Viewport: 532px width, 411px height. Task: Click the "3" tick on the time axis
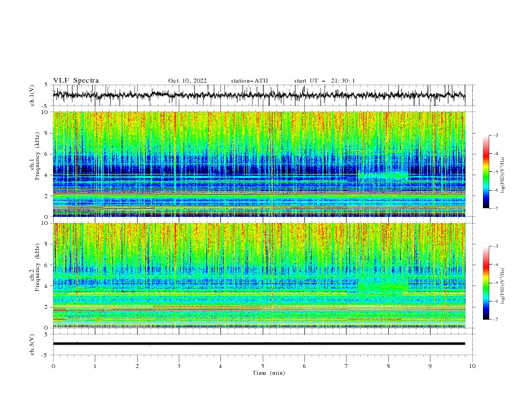click(179, 366)
